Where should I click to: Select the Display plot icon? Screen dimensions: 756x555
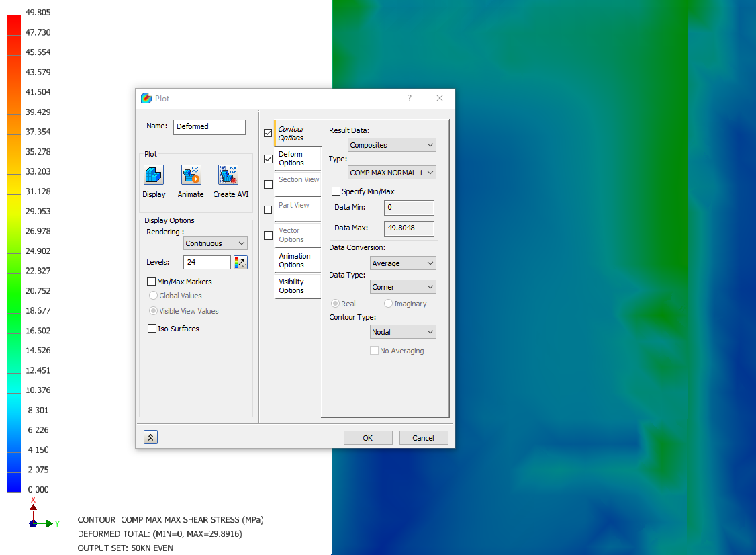154,176
